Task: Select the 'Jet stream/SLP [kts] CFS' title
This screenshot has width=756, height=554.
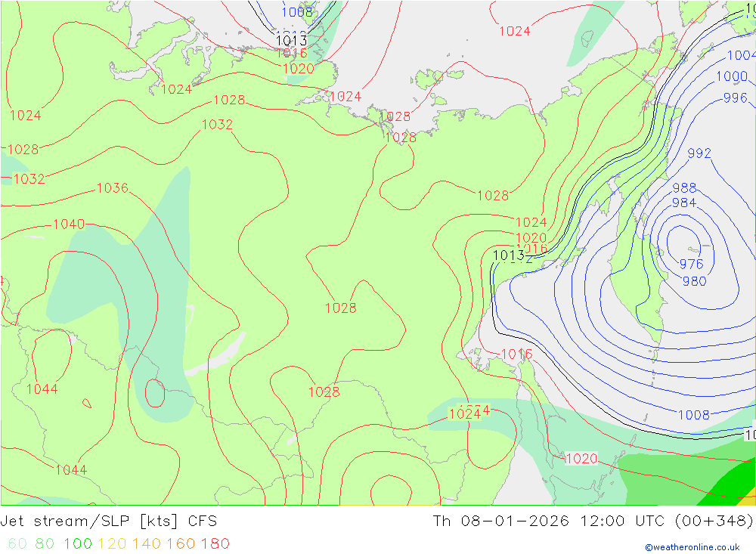Action: (108, 522)
